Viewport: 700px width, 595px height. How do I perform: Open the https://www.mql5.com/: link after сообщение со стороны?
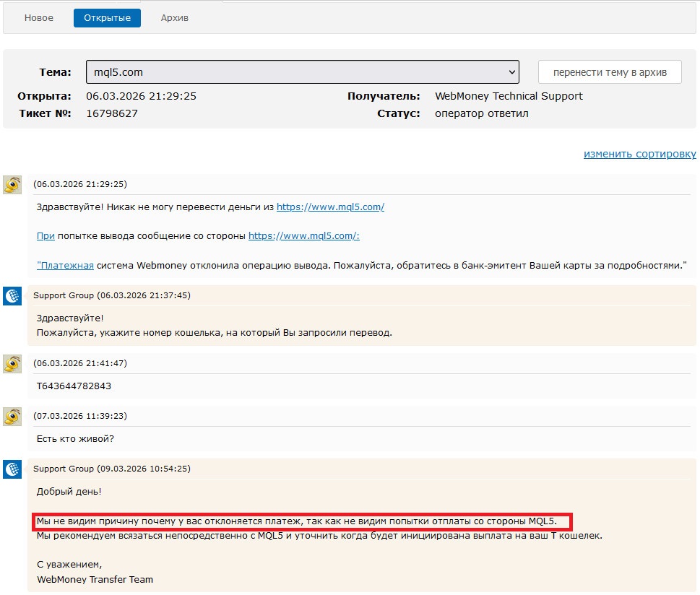click(303, 235)
